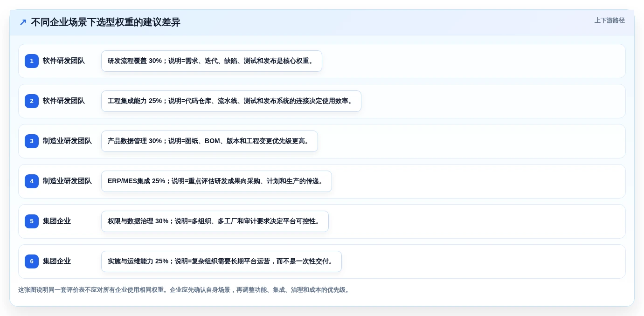Select number badge 3

(x=32, y=141)
